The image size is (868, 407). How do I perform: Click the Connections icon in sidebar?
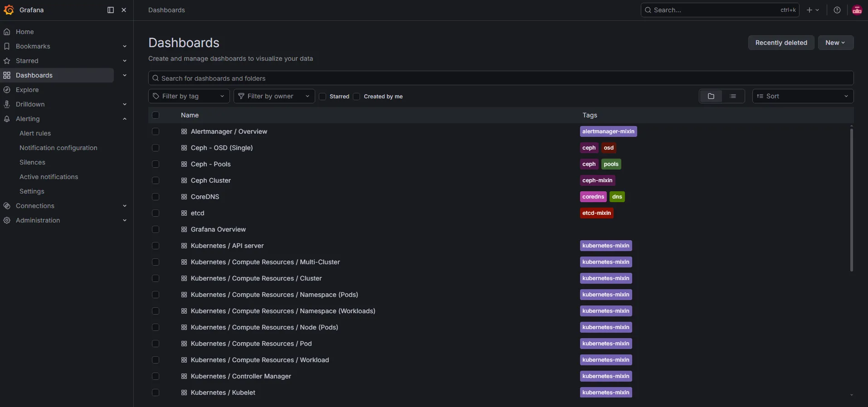(7, 206)
